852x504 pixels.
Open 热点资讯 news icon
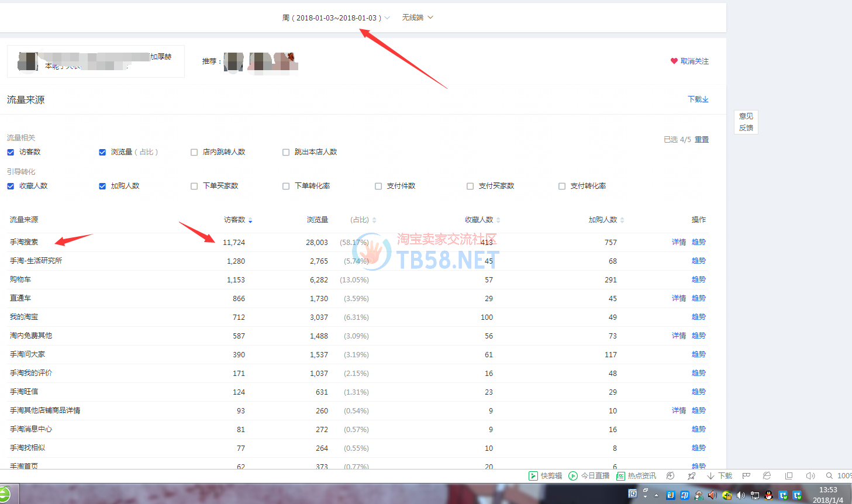coord(620,476)
